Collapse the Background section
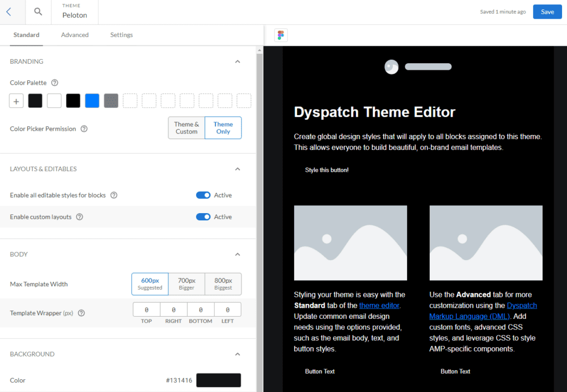567x392 pixels. (238, 354)
